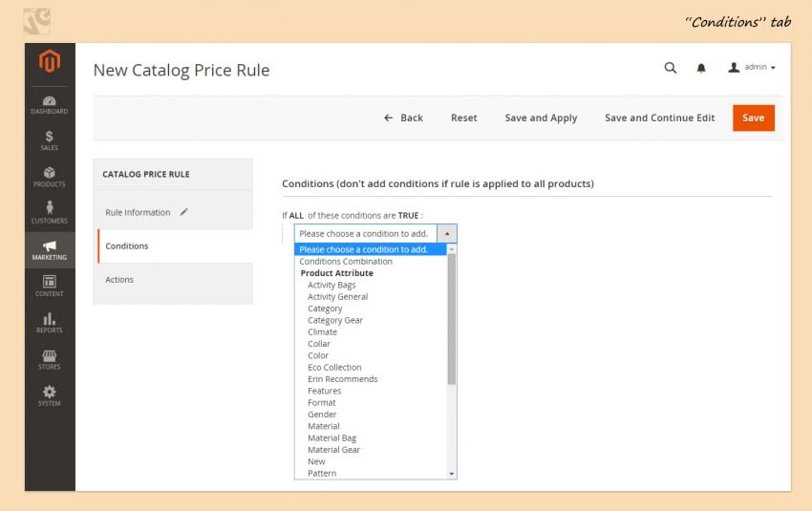The image size is (812, 511).
Task: Select the Collar option
Action: pos(318,344)
